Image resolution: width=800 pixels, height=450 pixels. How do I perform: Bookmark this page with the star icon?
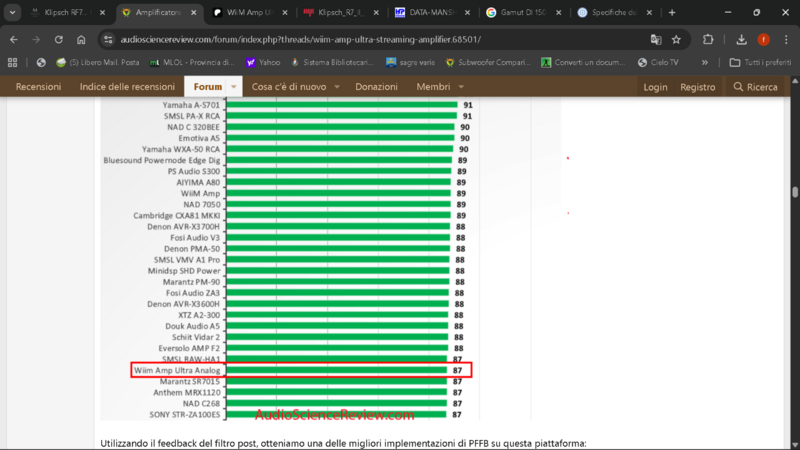coord(677,39)
